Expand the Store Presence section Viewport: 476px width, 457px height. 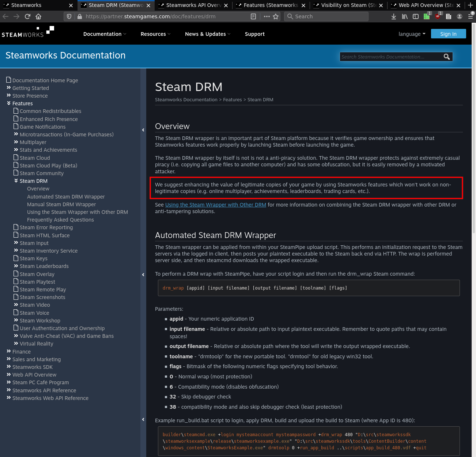coord(9,95)
